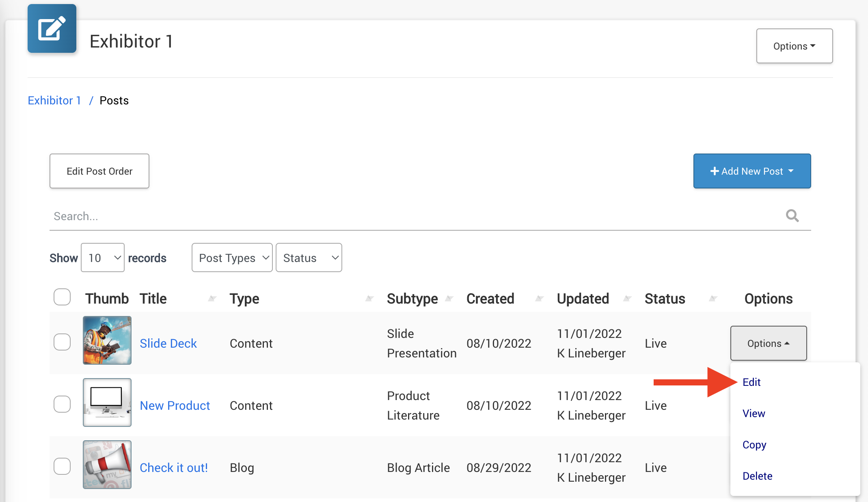Click the search magnifier icon

point(792,216)
